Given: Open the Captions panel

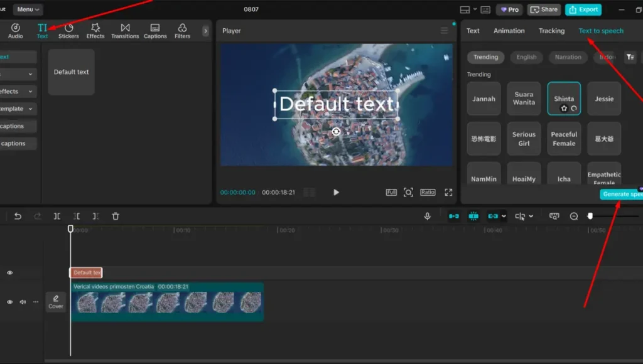Looking at the screenshot, I should point(155,31).
